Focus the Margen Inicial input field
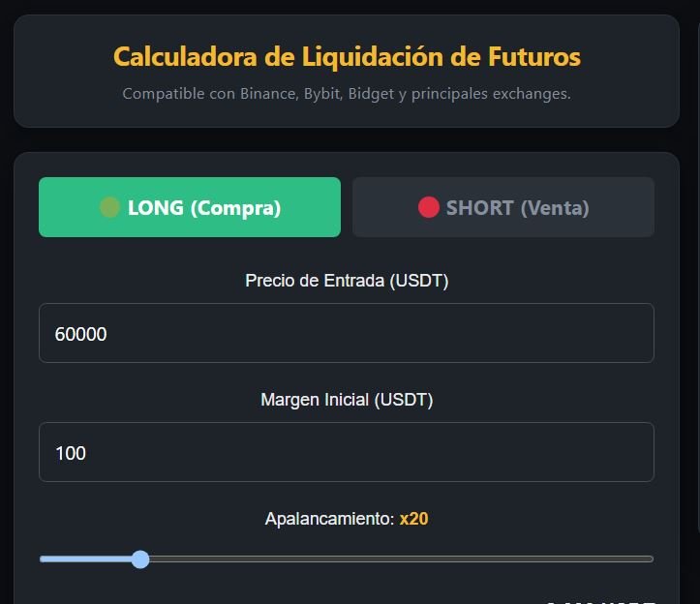700x604 pixels. coord(347,452)
